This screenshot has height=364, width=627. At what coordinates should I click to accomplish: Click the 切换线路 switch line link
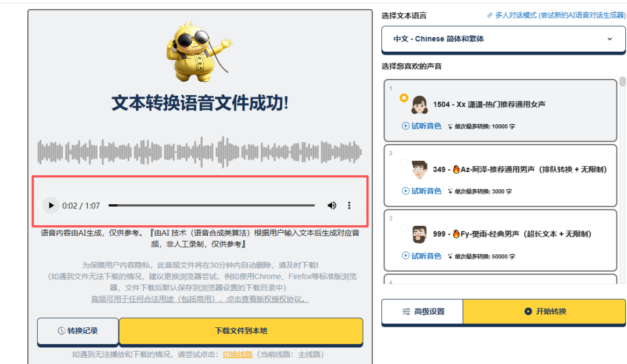click(x=237, y=354)
